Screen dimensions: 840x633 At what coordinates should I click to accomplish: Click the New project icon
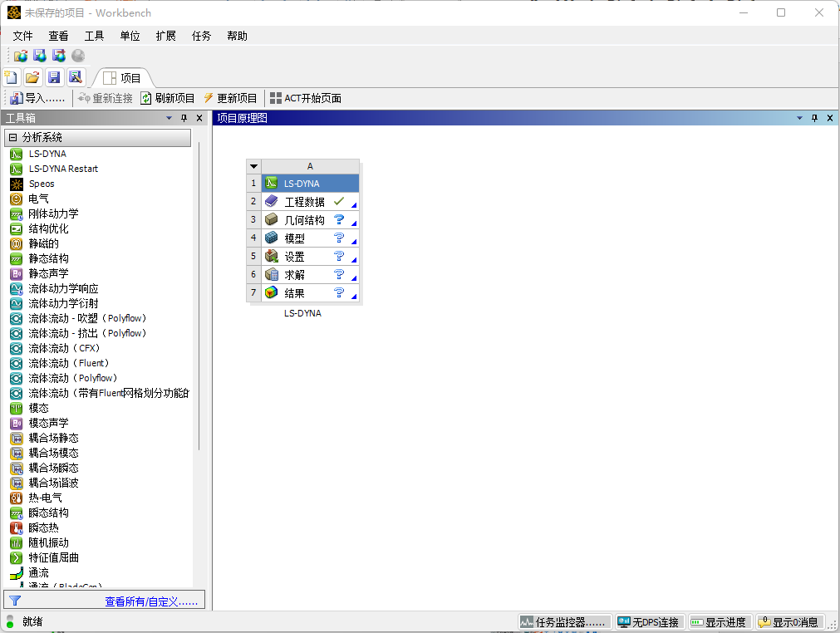11,77
